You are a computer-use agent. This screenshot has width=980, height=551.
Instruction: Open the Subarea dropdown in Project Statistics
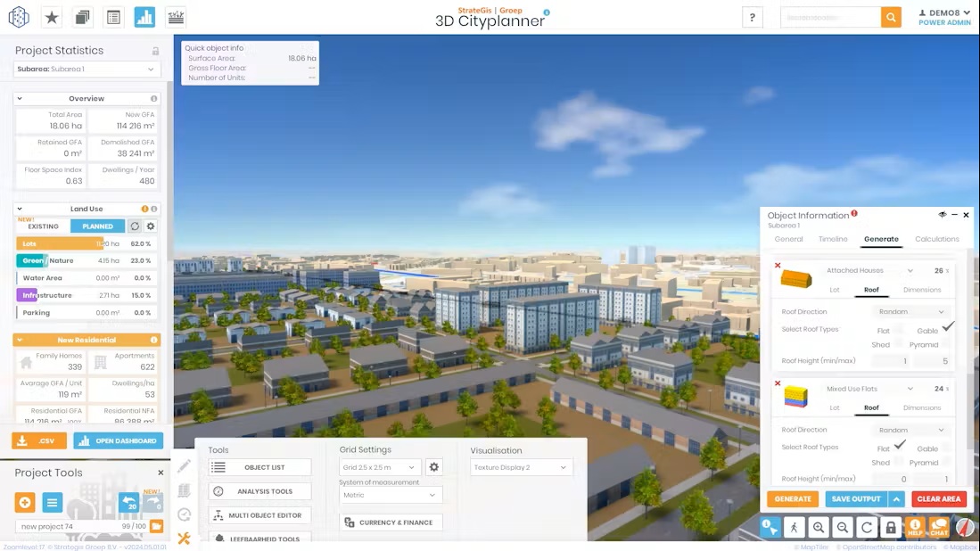(87, 69)
